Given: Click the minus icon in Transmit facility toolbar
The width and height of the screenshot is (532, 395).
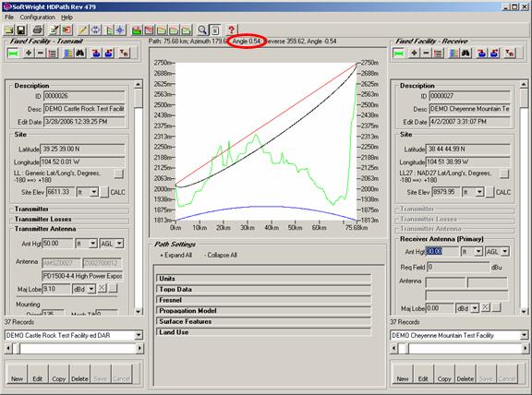Looking at the screenshot, I should click(x=41, y=53).
